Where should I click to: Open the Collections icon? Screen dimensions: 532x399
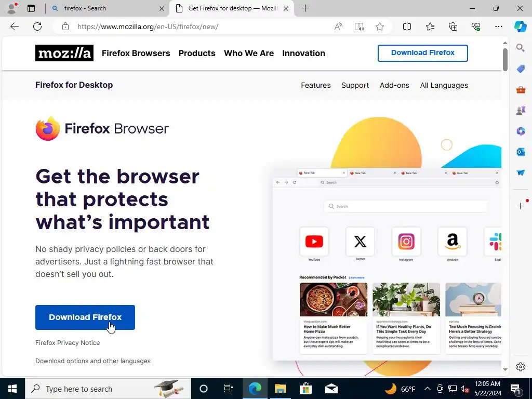453,26
